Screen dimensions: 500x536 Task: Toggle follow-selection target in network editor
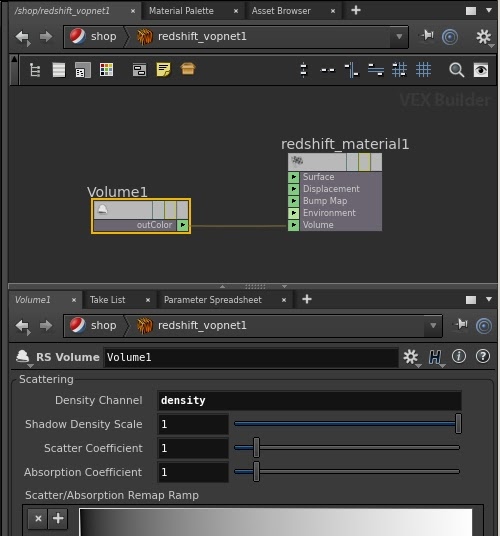(450, 37)
